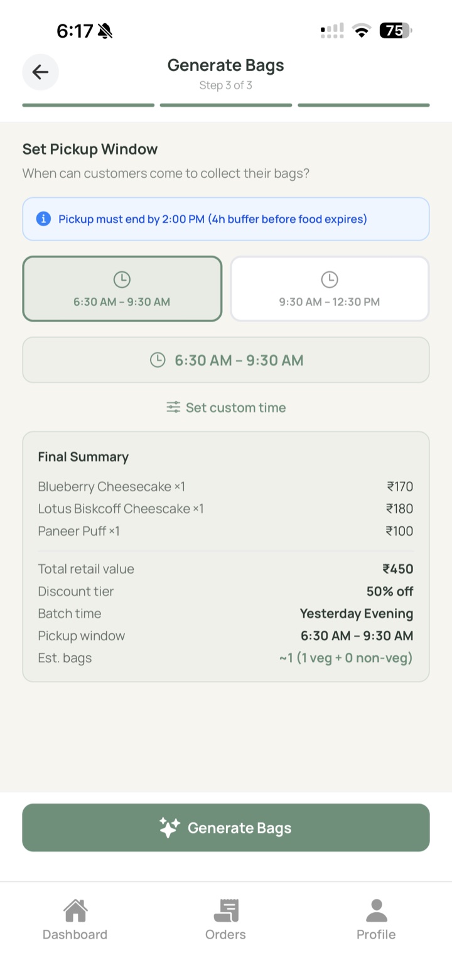Open the Profile person icon
The image size is (452, 980).
(x=376, y=910)
